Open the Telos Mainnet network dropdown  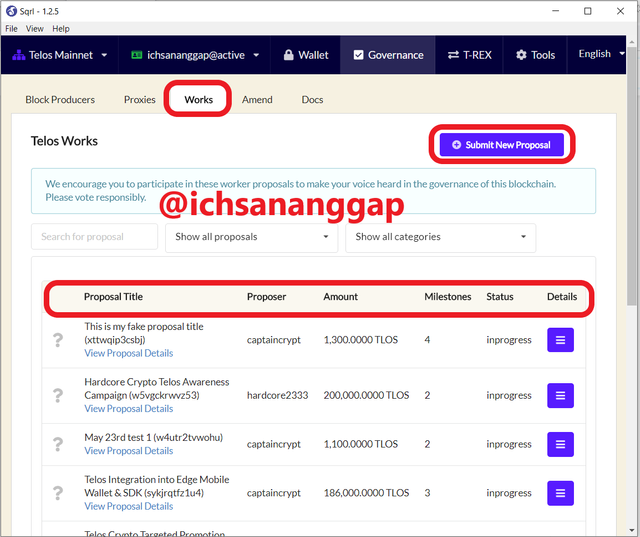click(x=60, y=55)
